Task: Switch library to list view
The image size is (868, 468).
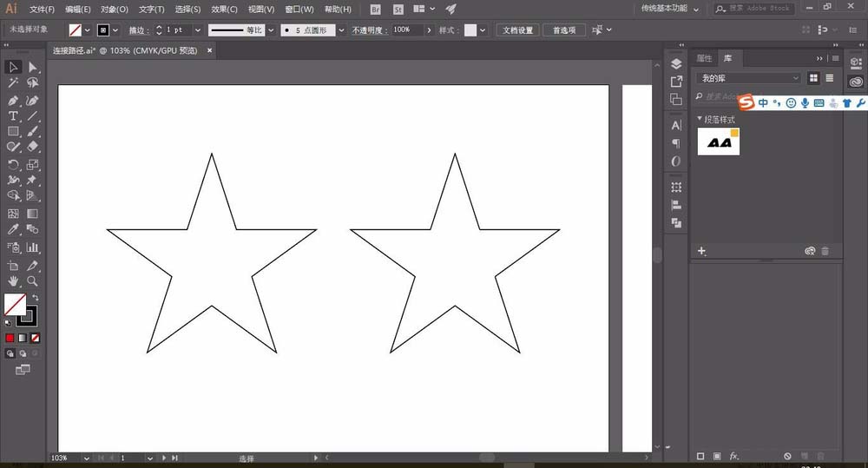Action: 829,78
